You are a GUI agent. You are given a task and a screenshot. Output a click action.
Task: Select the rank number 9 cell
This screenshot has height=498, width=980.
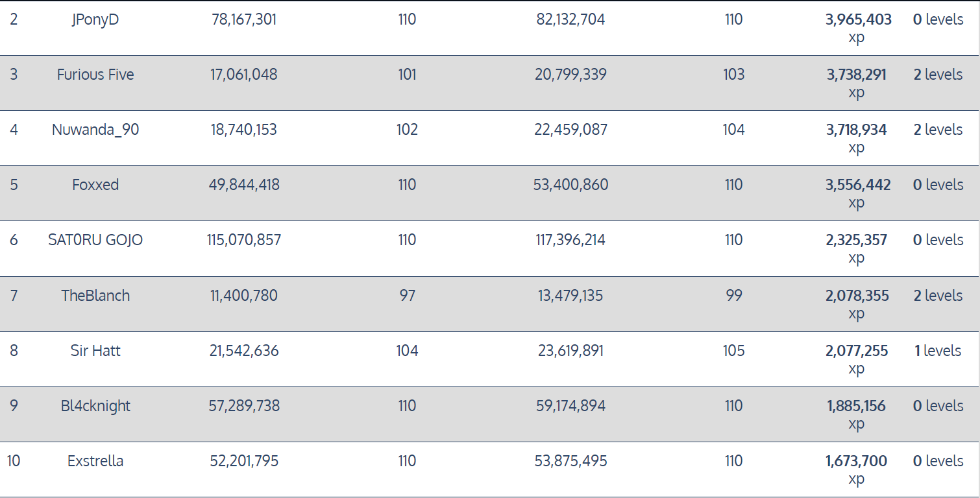pyautogui.click(x=14, y=406)
